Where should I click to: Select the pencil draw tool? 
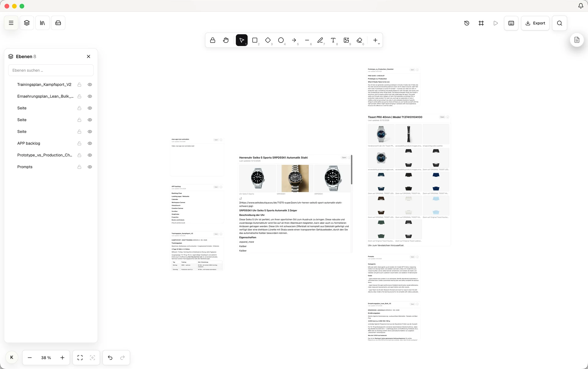[x=320, y=40]
